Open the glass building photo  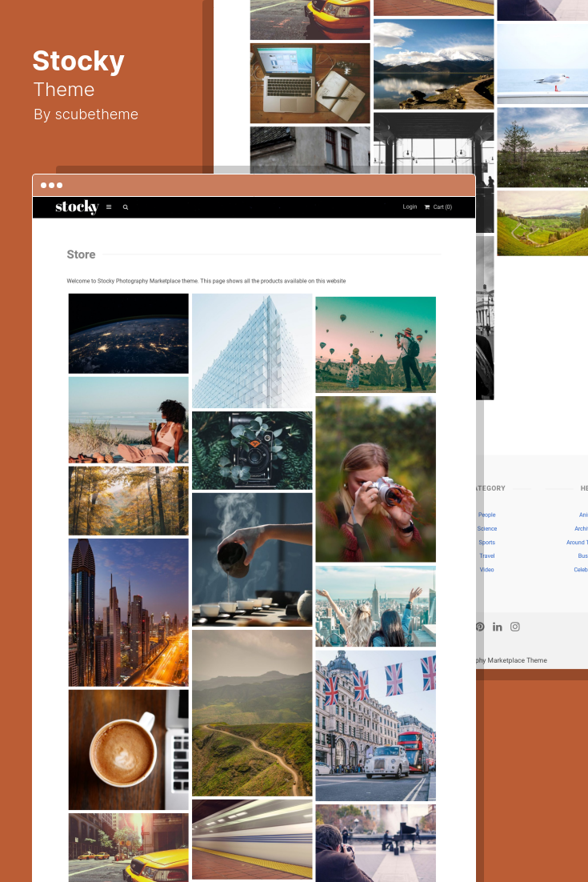[x=252, y=351]
